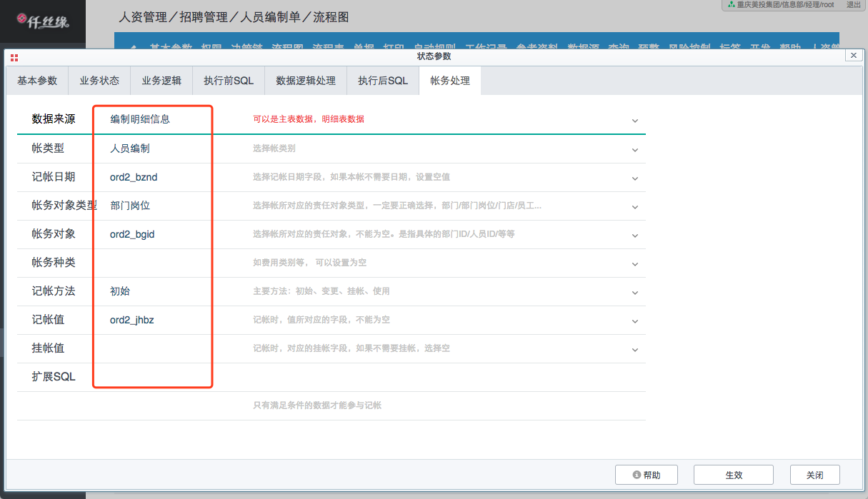The height and width of the screenshot is (499, 868).
Task: Expand the 数据来源 dropdown arrow
Action: (634, 121)
